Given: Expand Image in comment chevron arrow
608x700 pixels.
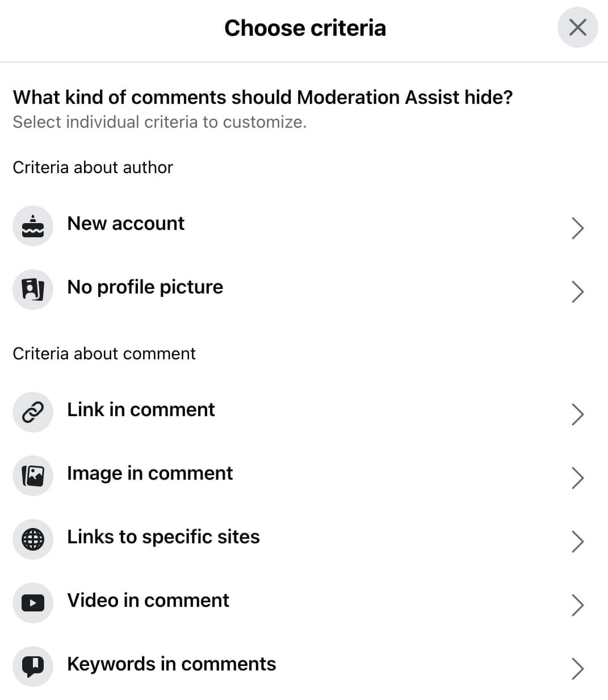Looking at the screenshot, I should pos(577,477).
